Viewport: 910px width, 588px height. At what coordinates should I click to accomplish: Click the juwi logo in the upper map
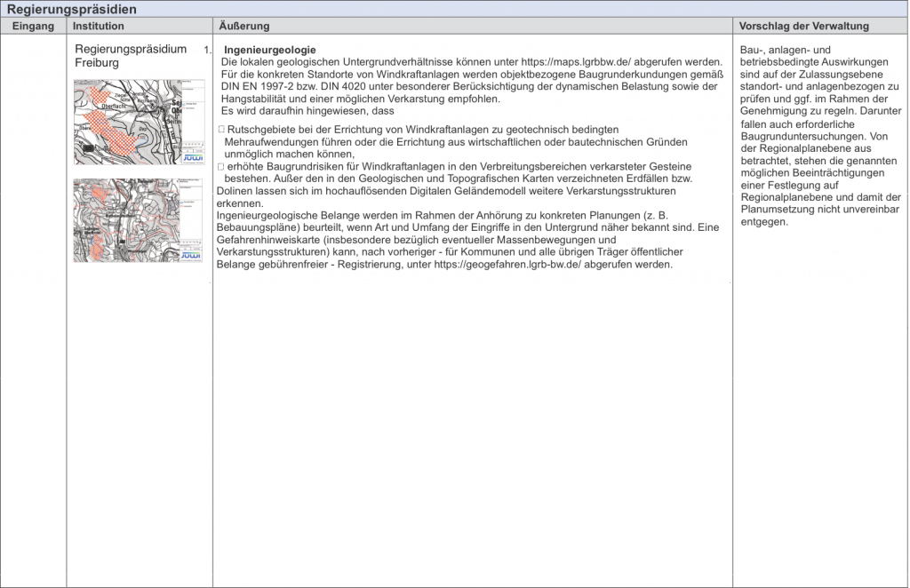tap(191, 156)
